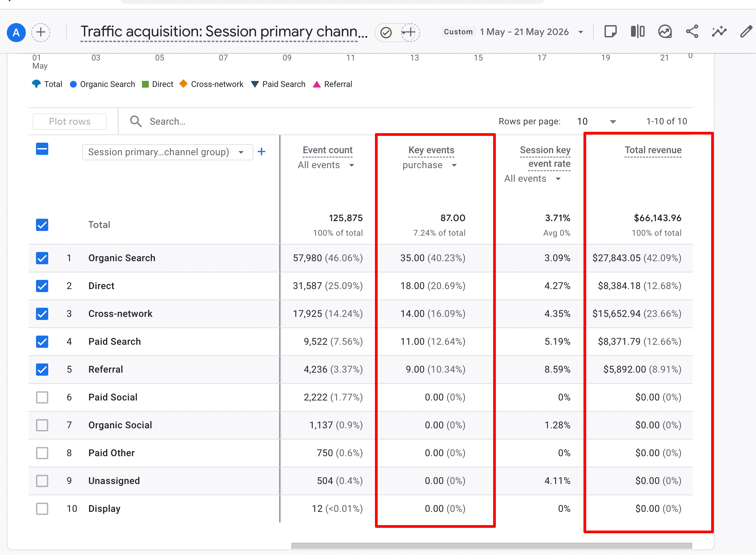Click the Custom date range label
Screen dimensions: 756x555
tap(458, 32)
